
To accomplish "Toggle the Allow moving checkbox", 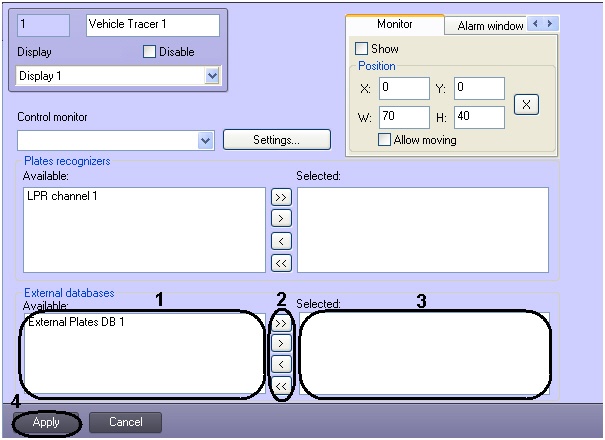I will point(385,140).
